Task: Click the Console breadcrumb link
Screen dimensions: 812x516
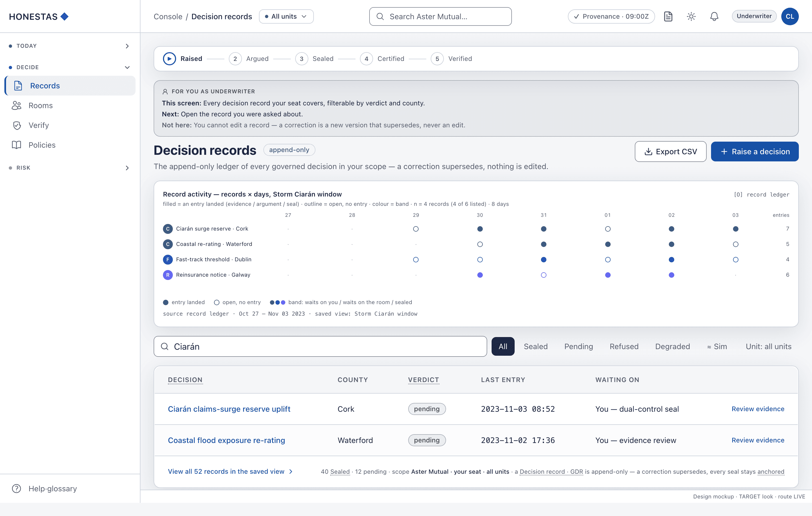Action: [168, 16]
